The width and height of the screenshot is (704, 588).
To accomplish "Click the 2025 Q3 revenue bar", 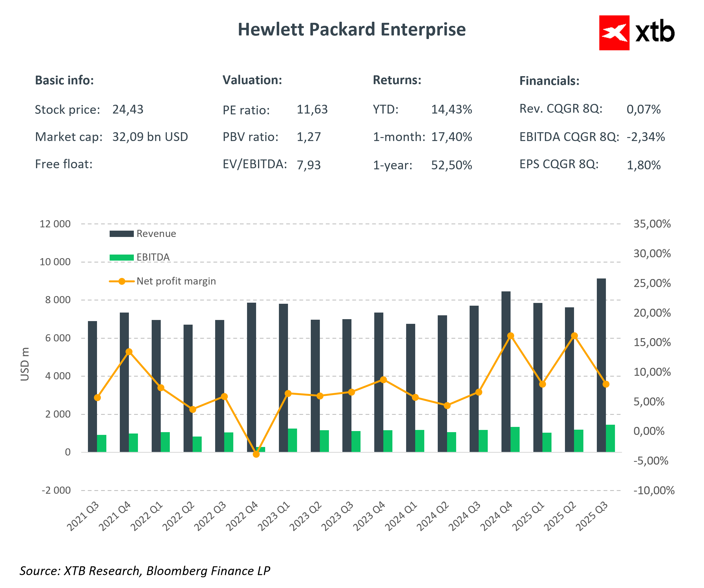I will 601,352.
